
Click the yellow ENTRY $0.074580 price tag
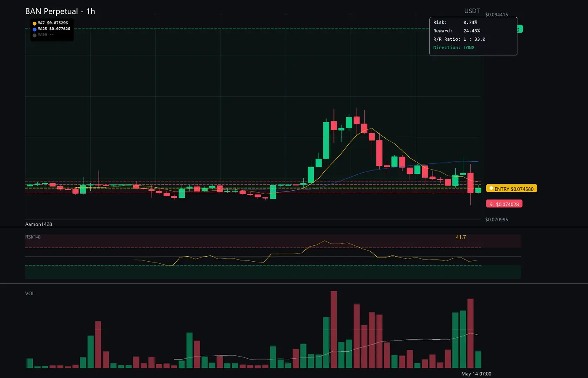[512, 189]
